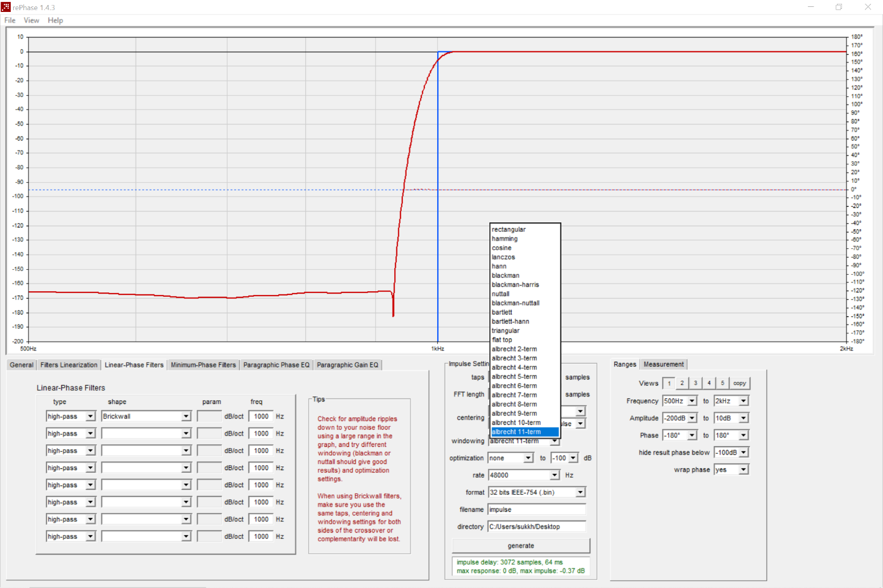Click the copy views button

pos(740,383)
